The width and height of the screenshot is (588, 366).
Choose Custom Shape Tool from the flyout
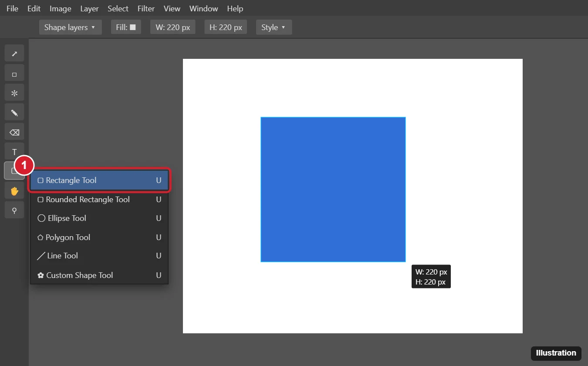point(99,275)
